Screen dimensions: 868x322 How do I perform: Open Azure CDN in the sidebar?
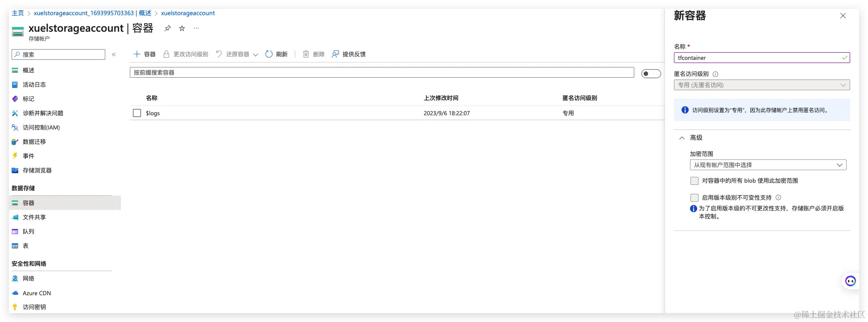pos(37,293)
